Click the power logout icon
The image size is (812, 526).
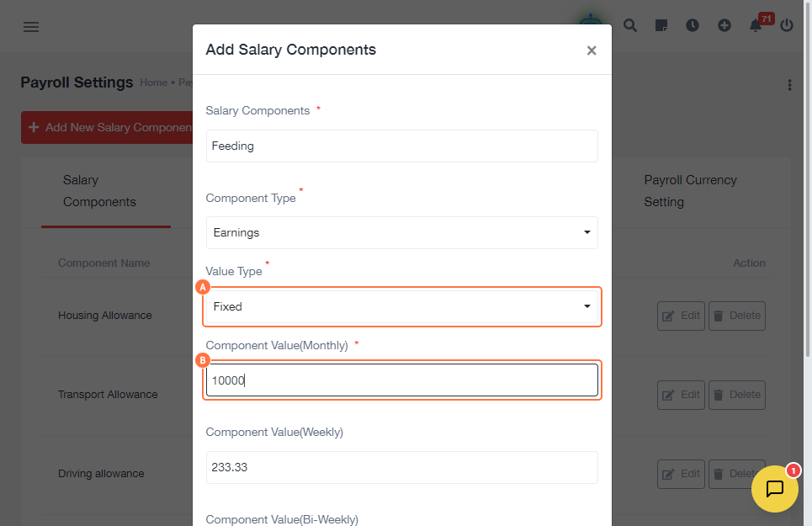pyautogui.click(x=787, y=25)
